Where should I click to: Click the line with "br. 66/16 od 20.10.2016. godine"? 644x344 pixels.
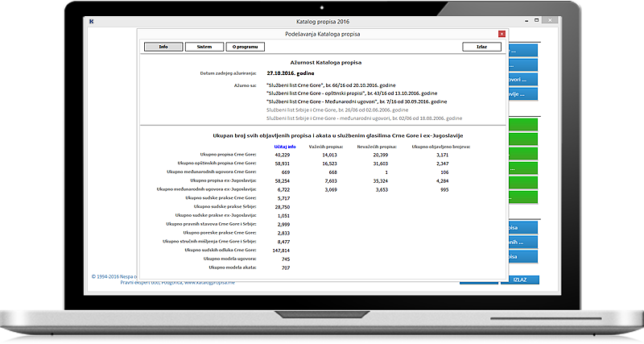[x=331, y=85]
